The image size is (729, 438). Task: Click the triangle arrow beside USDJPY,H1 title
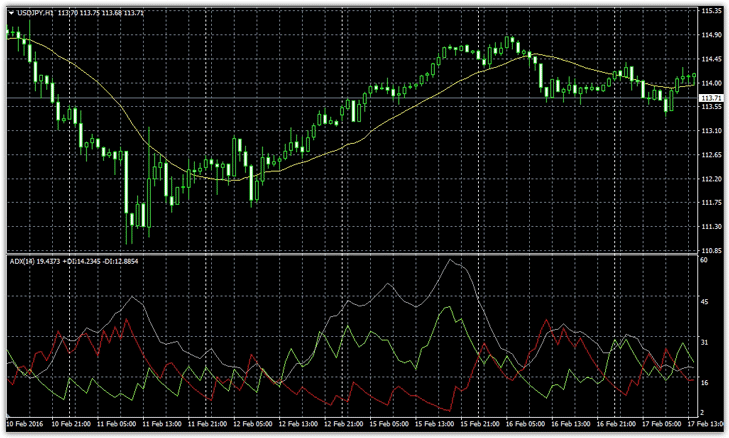10,11
